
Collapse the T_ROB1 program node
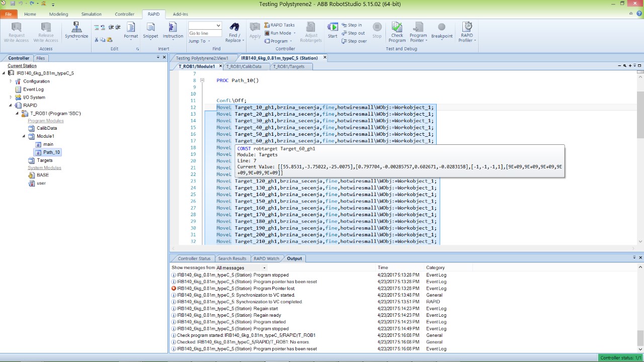[x=18, y=113]
